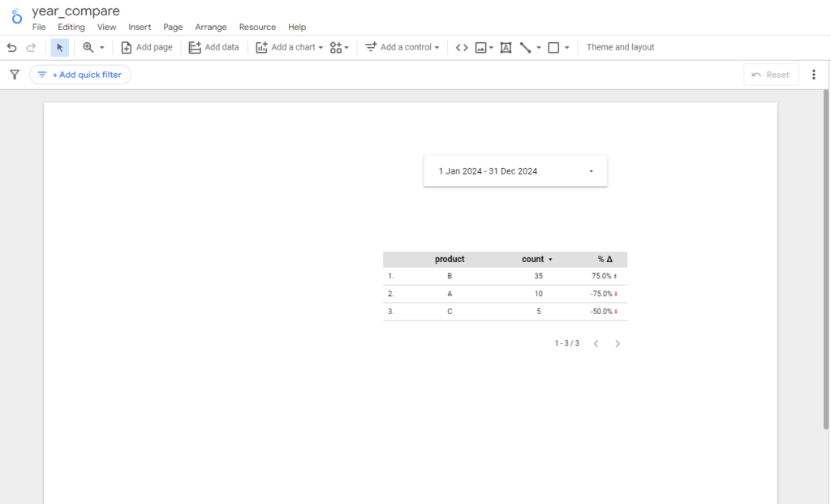This screenshot has height=504, width=831.
Task: Click the redo arrow in the toolbar
Action: pyautogui.click(x=31, y=48)
